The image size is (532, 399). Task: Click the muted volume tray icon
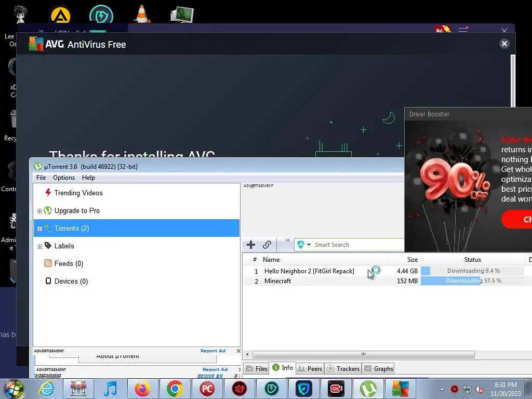point(480,390)
